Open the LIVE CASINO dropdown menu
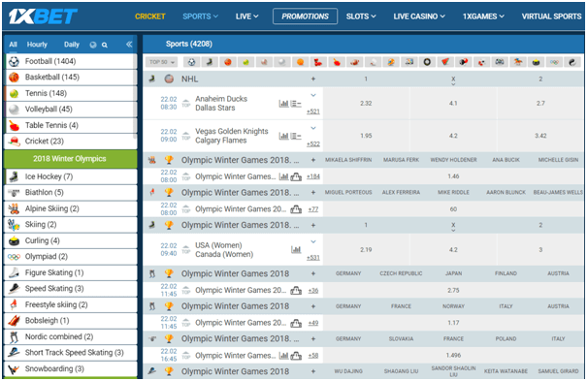Screen dimensions: 588x381 click(419, 16)
